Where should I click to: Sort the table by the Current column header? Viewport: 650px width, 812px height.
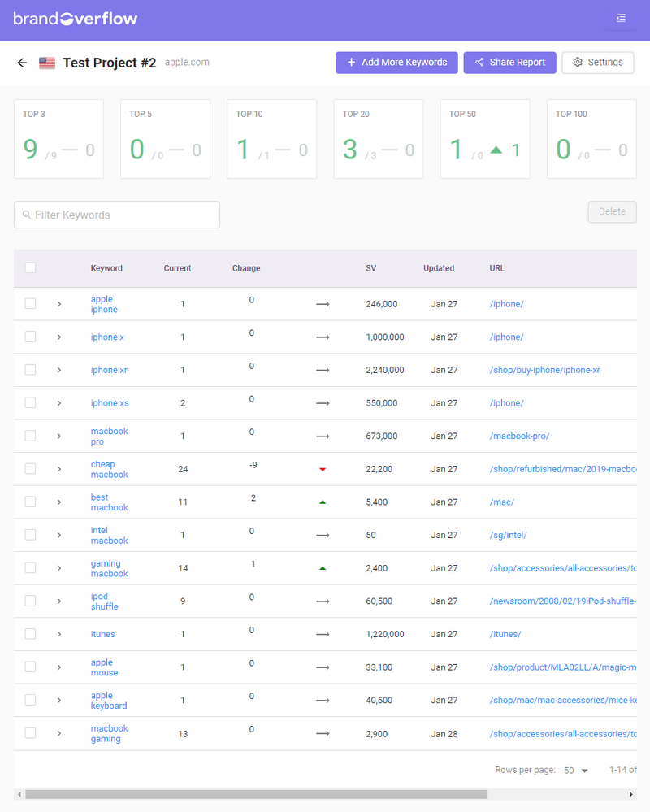click(177, 268)
